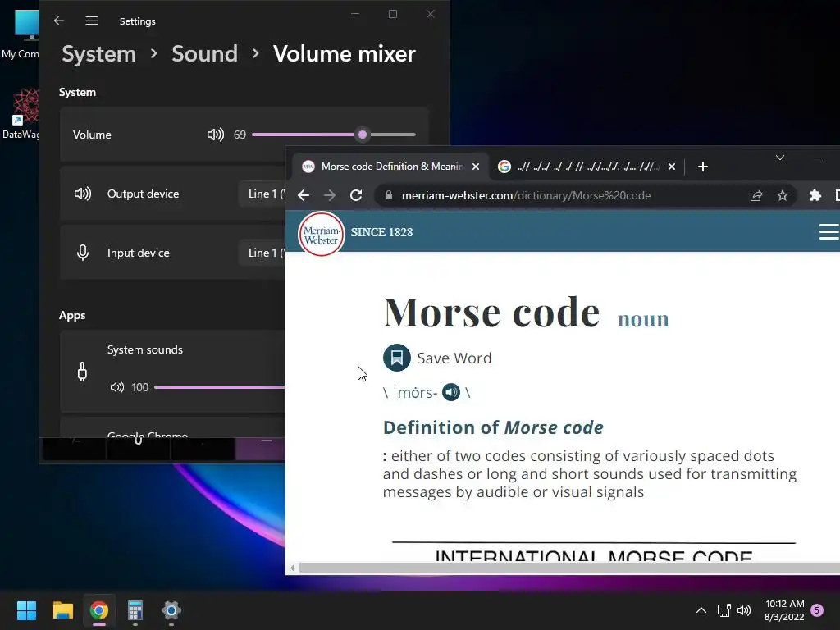
Task: Share this page icon in address bar
Action: [x=756, y=195]
